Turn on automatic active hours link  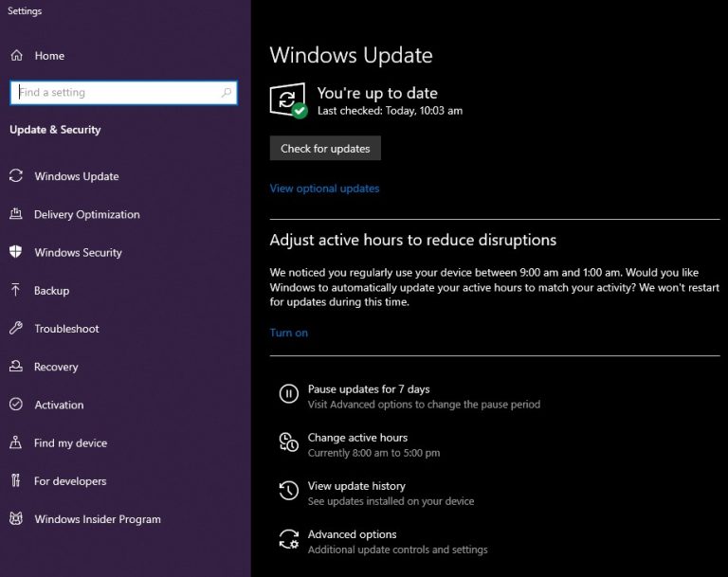coord(288,333)
